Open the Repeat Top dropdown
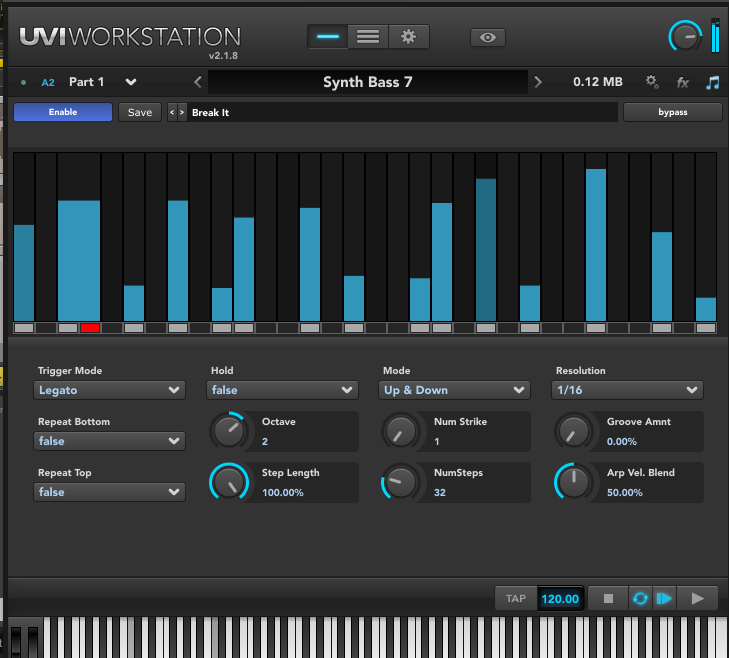729x658 pixels. [x=109, y=492]
